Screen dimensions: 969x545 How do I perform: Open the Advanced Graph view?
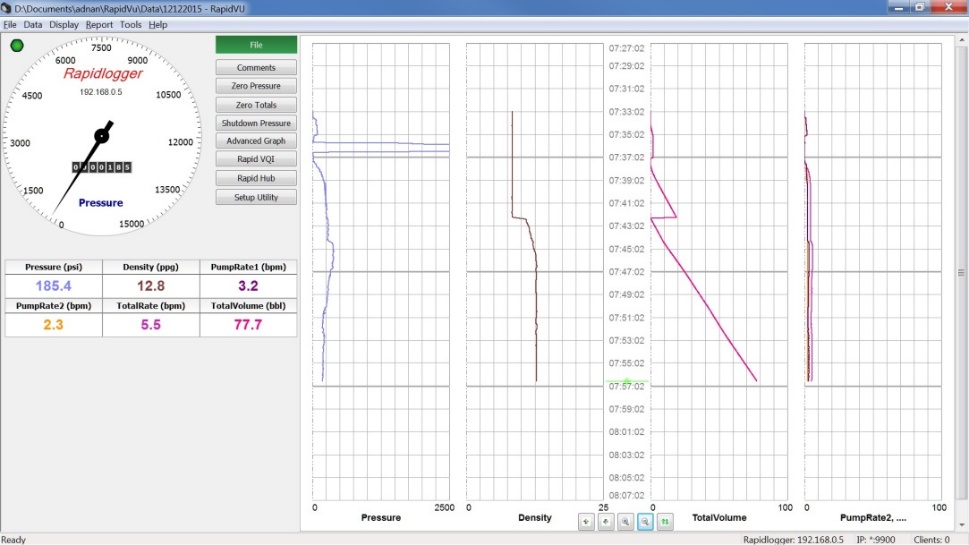tap(256, 141)
